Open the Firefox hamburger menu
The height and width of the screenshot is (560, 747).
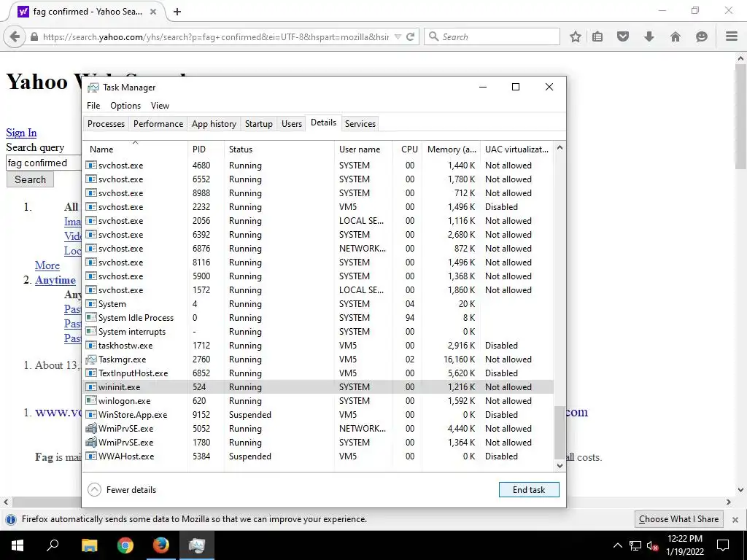732,36
